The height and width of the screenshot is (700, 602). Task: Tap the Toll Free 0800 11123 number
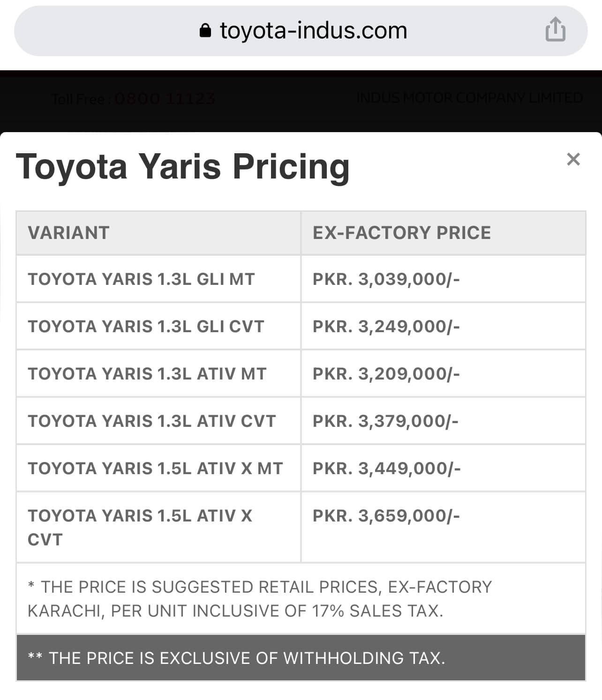[133, 99]
